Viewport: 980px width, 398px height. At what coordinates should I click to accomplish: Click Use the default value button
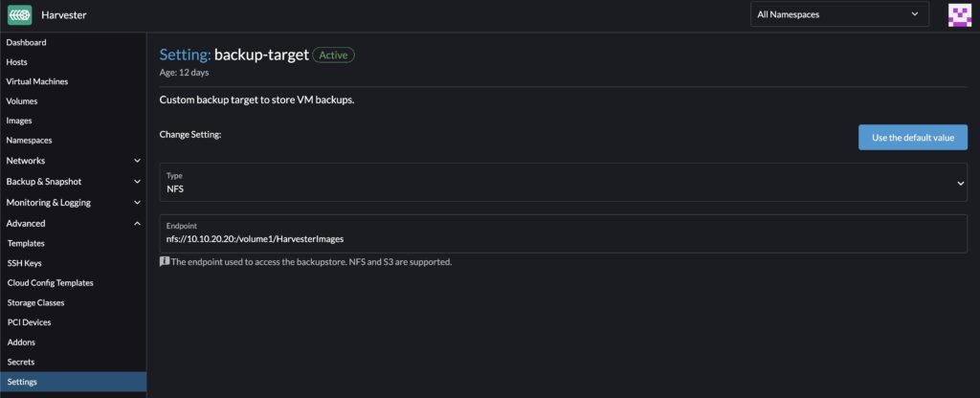[x=912, y=138]
